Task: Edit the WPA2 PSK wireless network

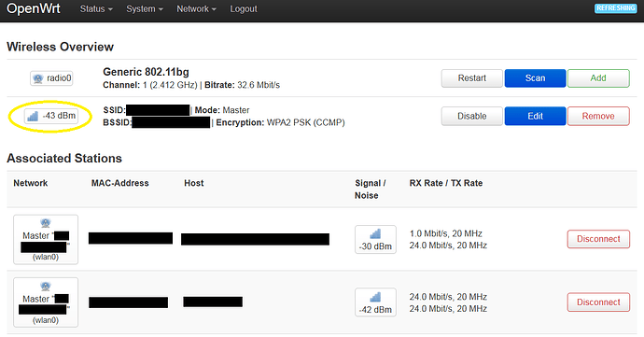Action: [535, 117]
